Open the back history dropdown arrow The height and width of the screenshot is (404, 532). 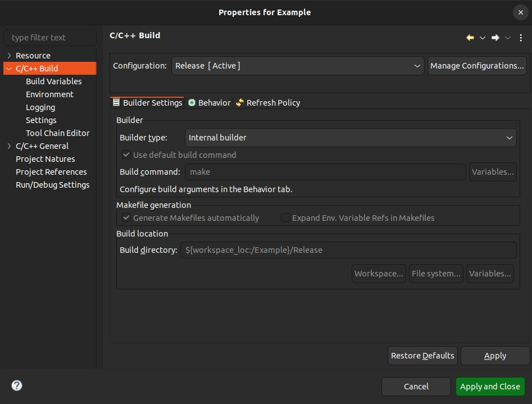tap(482, 38)
